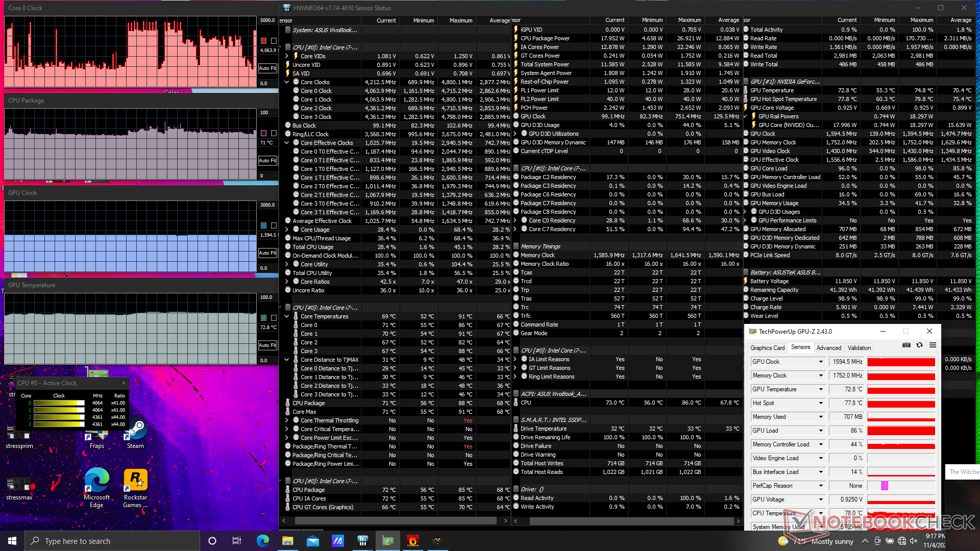
Task: Open Advanced tab in GPU-Z
Action: tap(828, 348)
